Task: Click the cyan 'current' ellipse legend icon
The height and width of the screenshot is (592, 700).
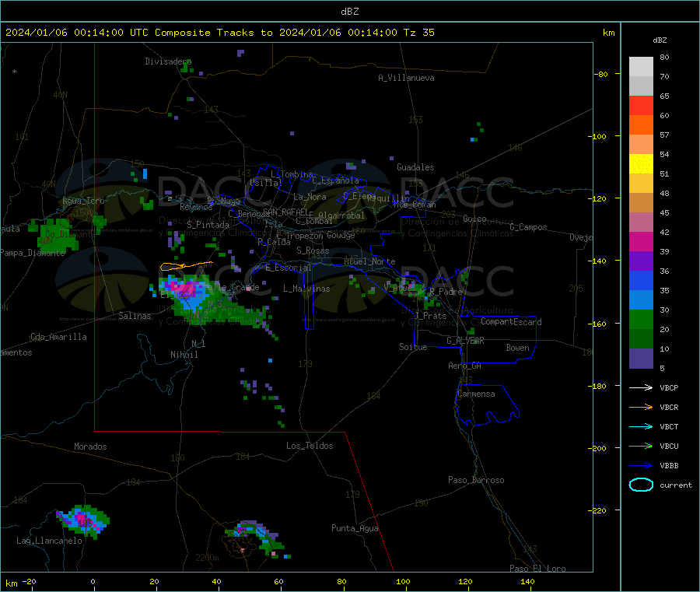Action: point(641,485)
